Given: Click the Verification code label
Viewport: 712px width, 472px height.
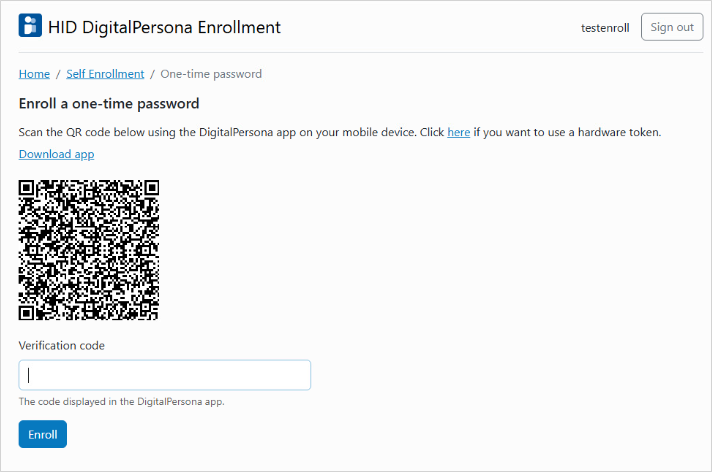Looking at the screenshot, I should pos(62,345).
